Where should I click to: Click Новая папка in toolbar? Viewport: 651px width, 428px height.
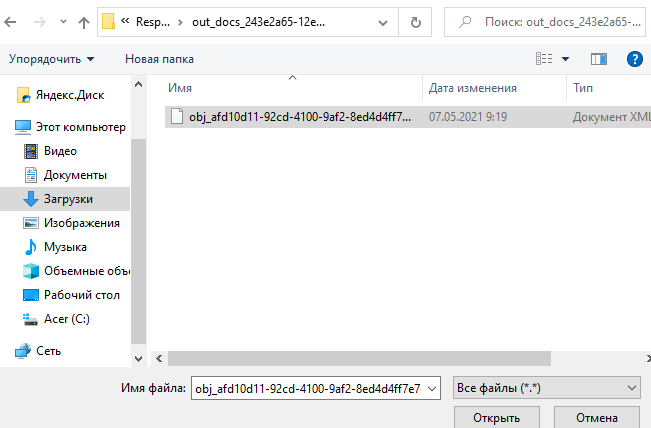point(158,59)
